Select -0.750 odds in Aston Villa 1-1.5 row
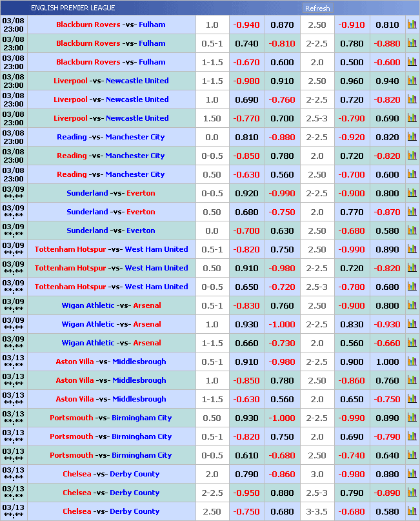Viewport: 420px width, 521px height. click(x=387, y=400)
